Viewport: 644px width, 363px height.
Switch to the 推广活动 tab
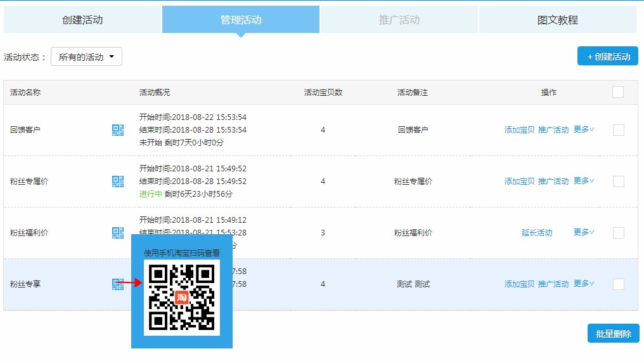399,20
